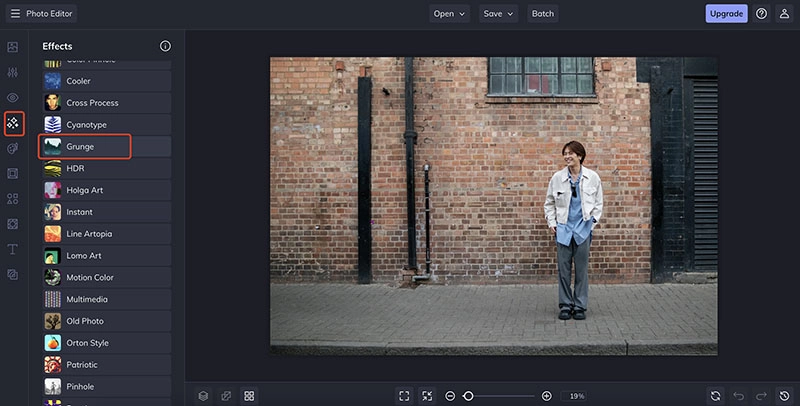The image size is (800, 406).
Task: Expand the Save dropdown menu
Action: (498, 14)
